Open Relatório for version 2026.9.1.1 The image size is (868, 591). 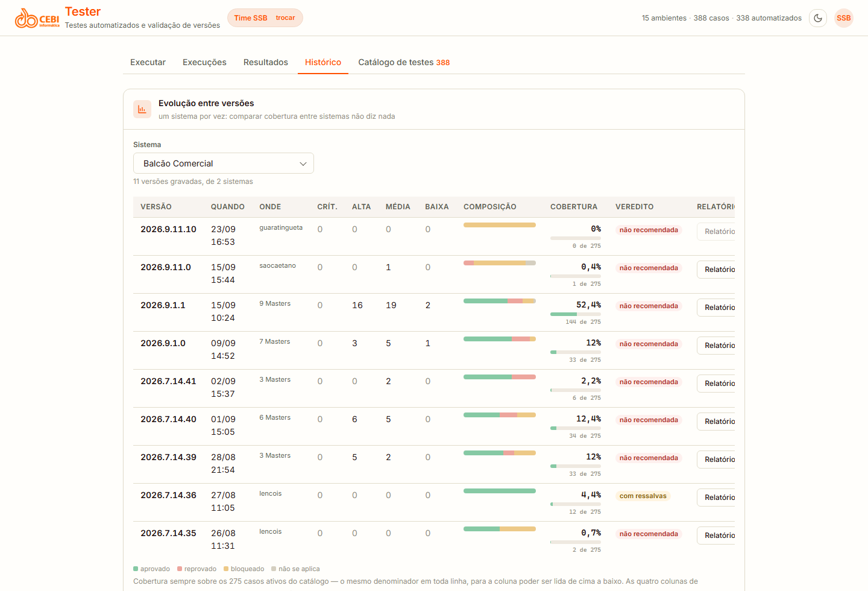tap(716, 308)
